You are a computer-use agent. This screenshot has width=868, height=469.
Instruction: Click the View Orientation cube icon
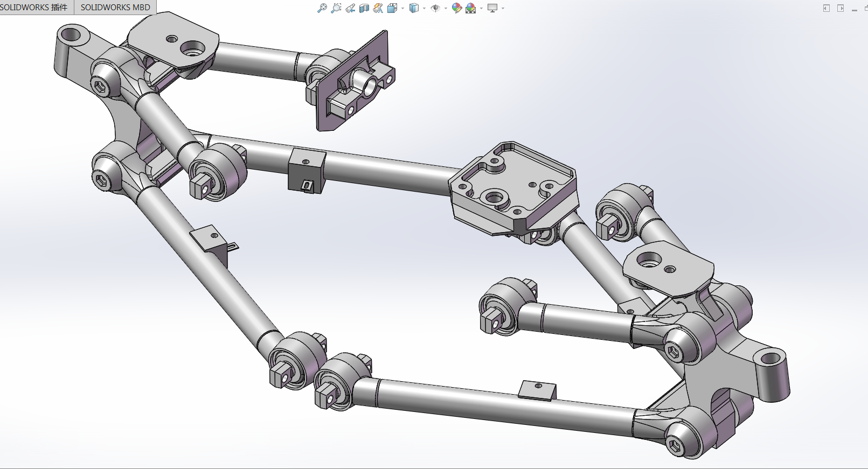point(392,8)
